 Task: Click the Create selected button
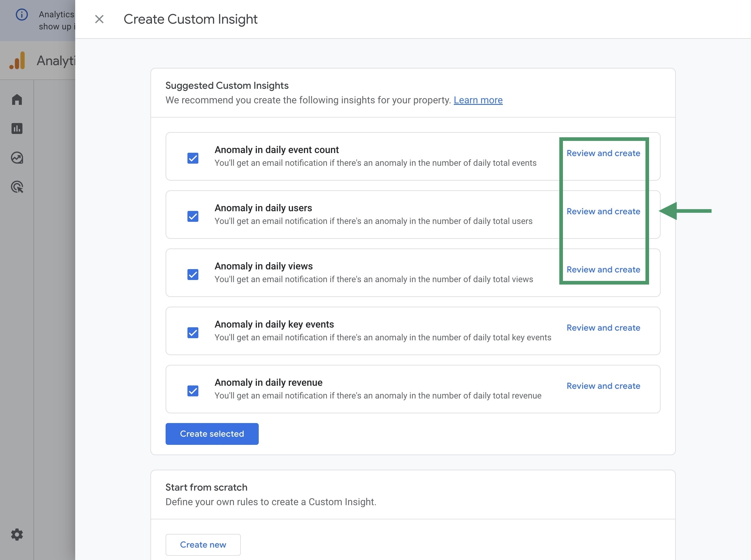212,434
